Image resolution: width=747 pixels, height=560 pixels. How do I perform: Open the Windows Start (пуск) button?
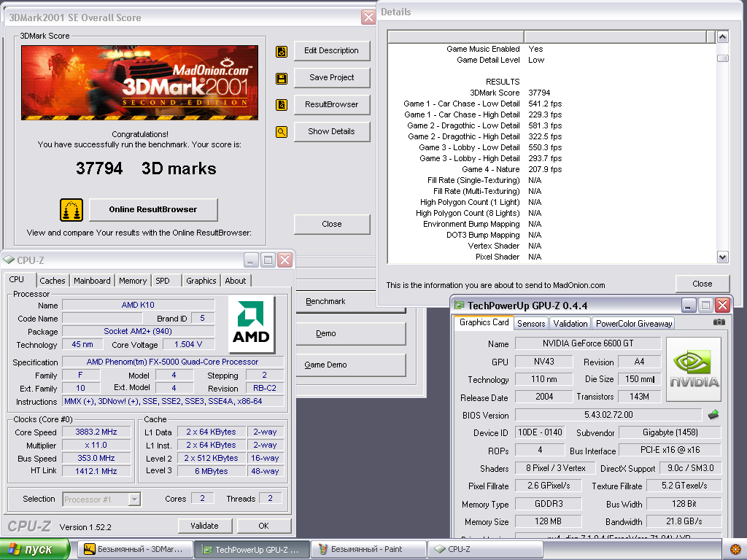(x=35, y=549)
